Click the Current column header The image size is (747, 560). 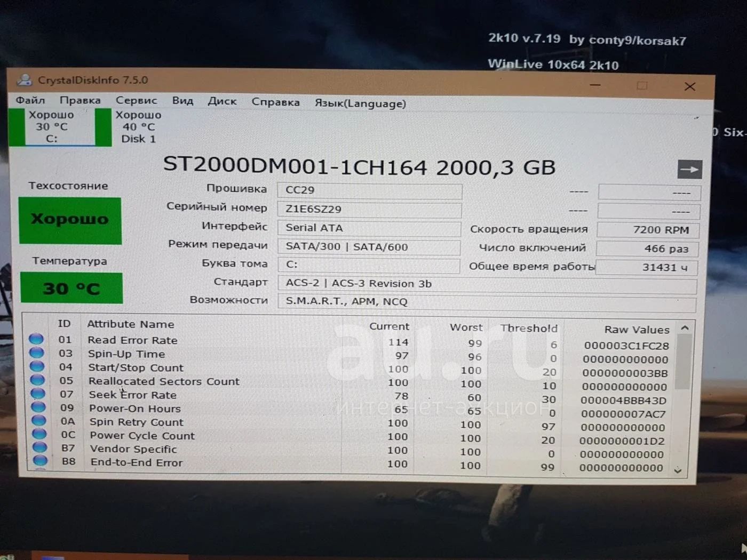click(390, 326)
